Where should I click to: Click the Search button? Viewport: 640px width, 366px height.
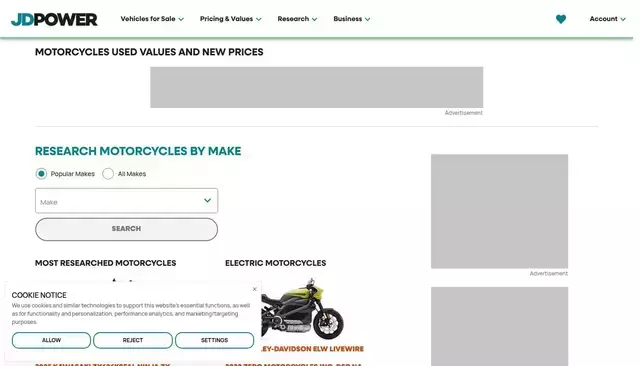pos(127,229)
